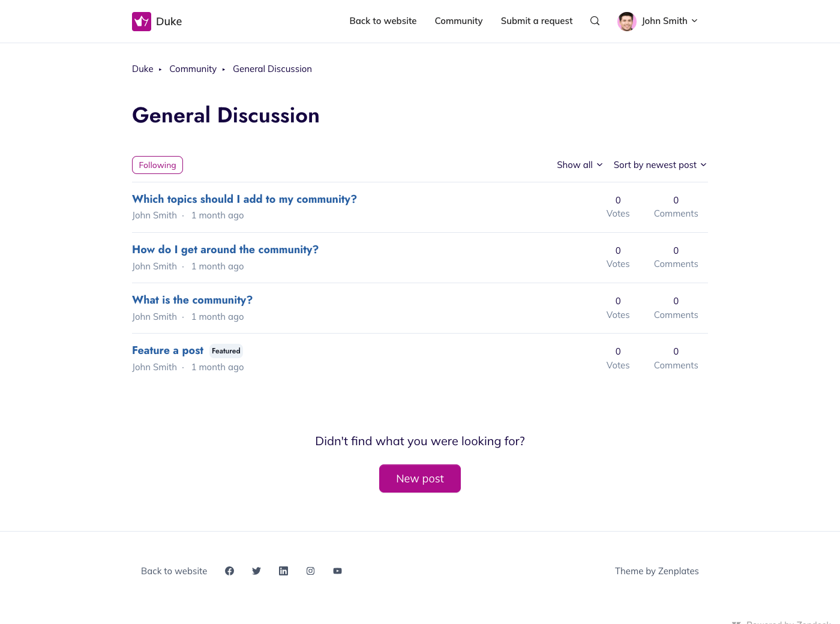Click the Duke crown logo icon
840x624 pixels.
(x=142, y=22)
